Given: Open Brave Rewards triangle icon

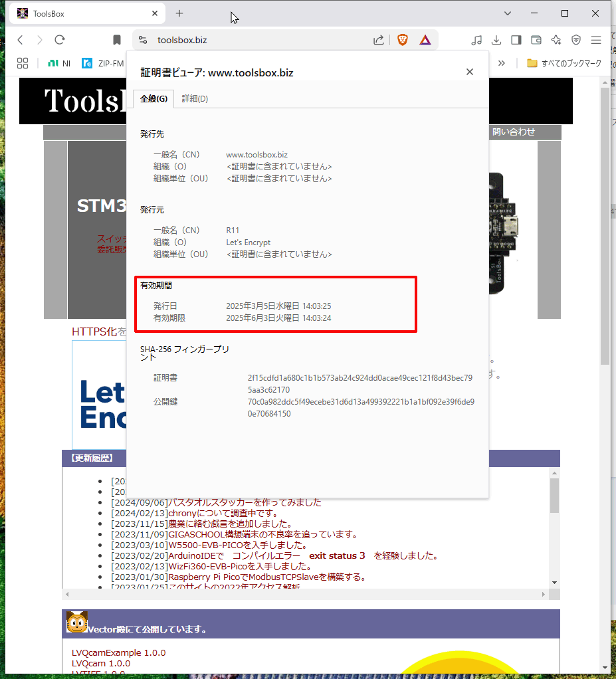Looking at the screenshot, I should 425,41.
